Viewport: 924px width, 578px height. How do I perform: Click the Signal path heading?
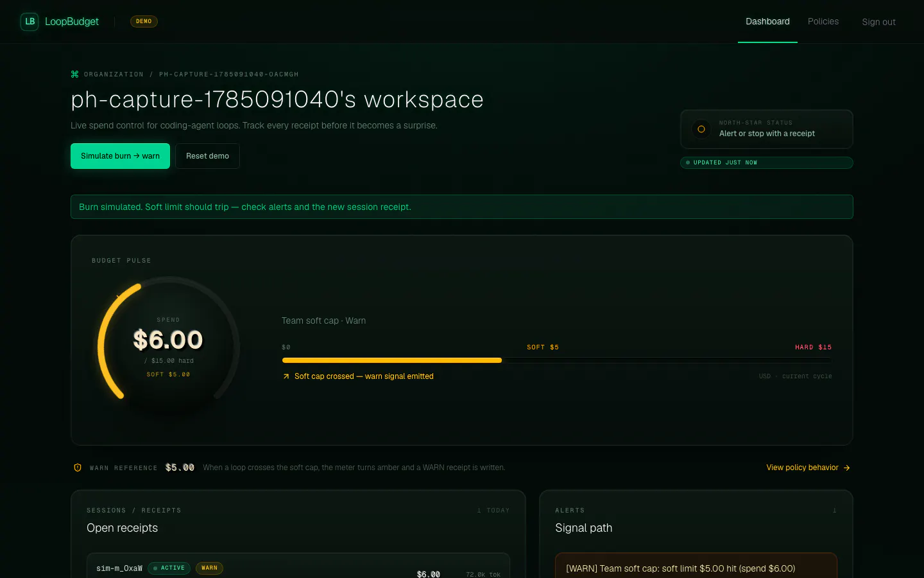click(x=583, y=528)
